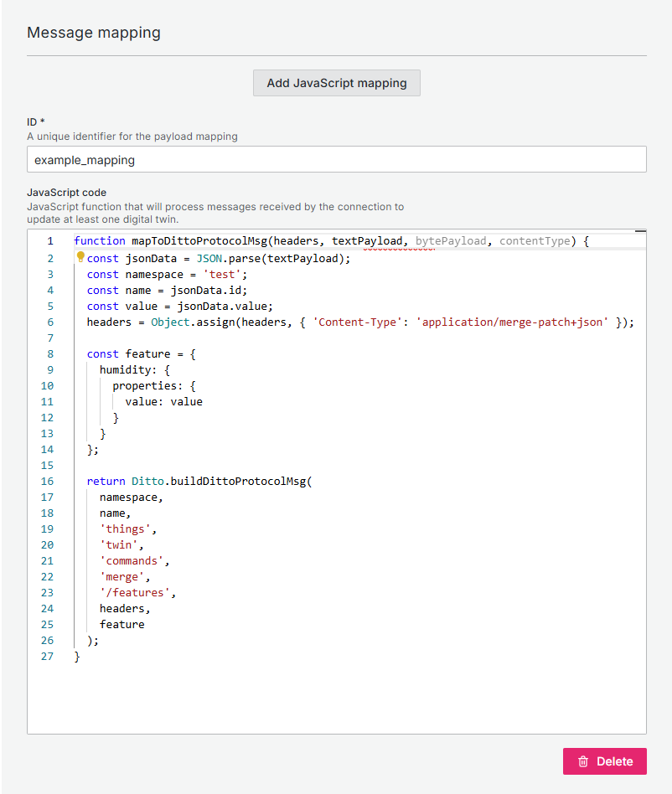Click the lightbulb quick-fix icon on line 2
The image size is (672, 794).
click(x=80, y=257)
